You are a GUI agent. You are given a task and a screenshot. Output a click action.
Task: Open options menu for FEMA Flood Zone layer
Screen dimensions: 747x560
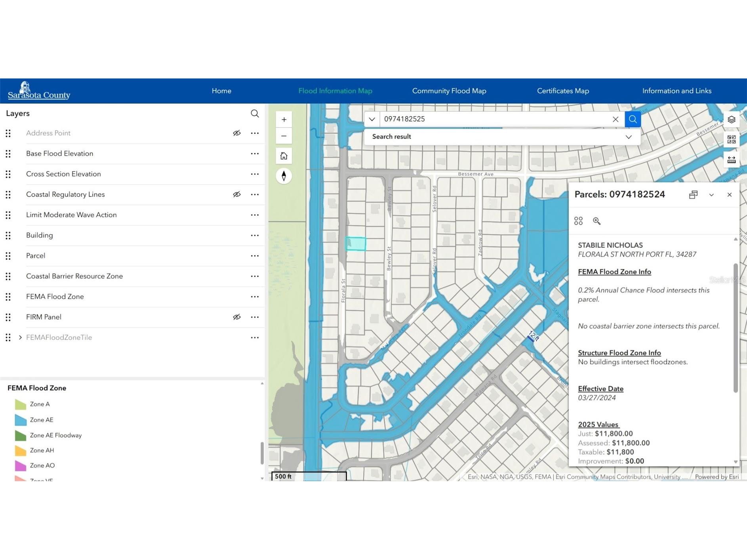click(x=255, y=297)
